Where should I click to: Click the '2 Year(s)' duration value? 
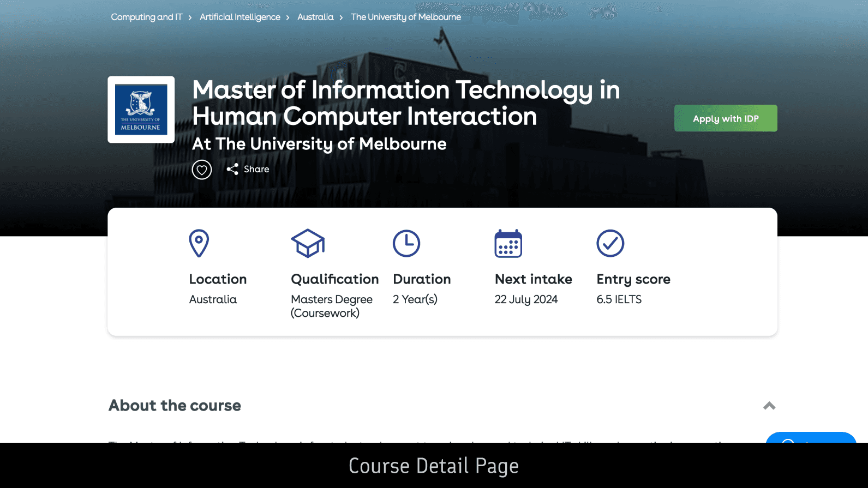pyautogui.click(x=415, y=299)
